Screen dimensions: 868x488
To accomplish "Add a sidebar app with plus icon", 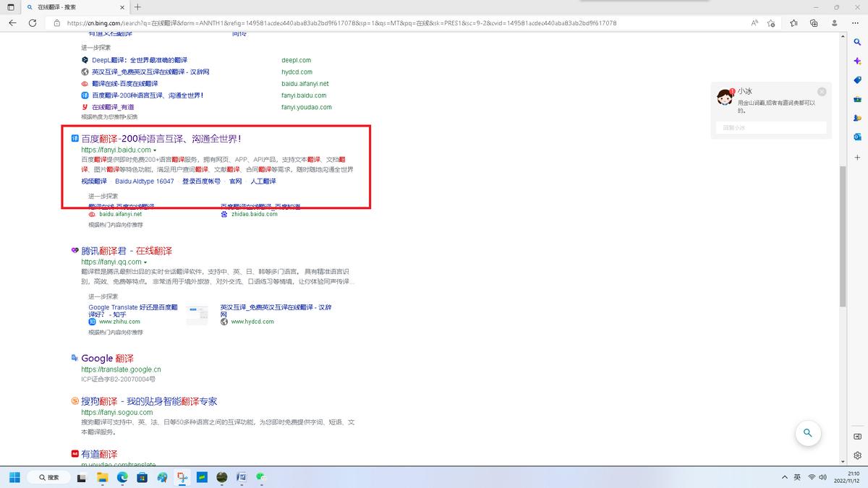I will point(857,156).
